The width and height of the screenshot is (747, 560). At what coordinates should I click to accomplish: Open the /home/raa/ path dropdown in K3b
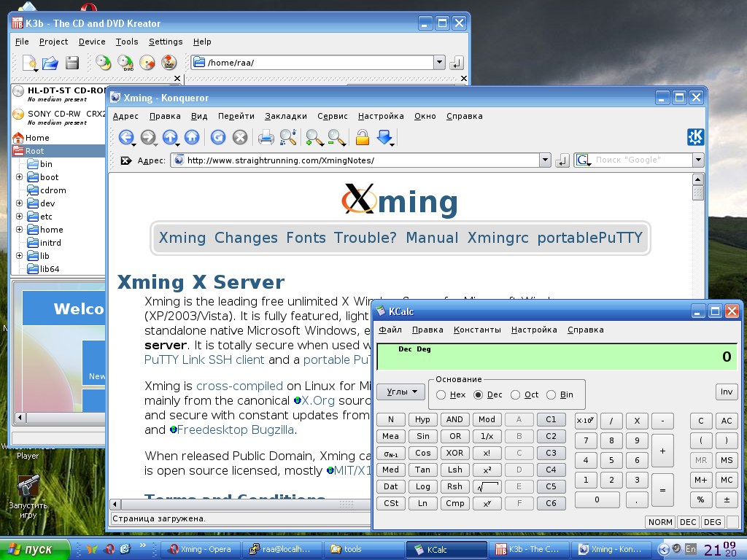coord(440,63)
